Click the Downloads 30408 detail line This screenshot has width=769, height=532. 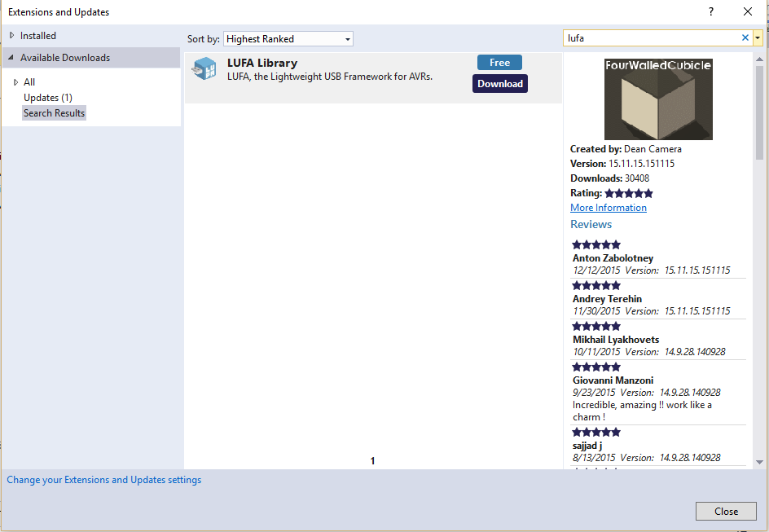609,178
